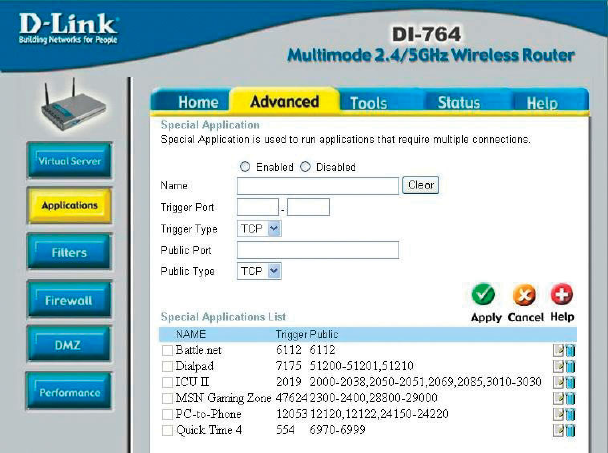Image resolution: width=608 pixels, height=453 pixels.
Task: Delete the Dialpad entry trash icon
Action: [x=570, y=366]
